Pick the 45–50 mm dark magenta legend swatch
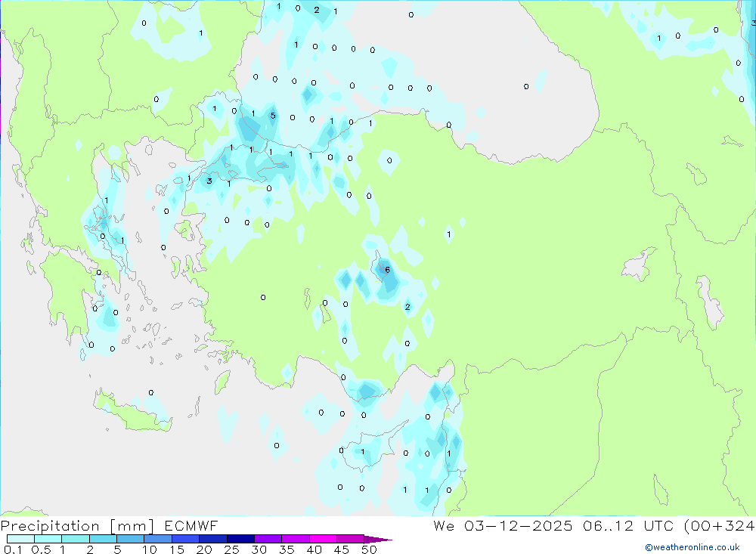Image resolution: width=756 pixels, height=554 pixels. 351,539
